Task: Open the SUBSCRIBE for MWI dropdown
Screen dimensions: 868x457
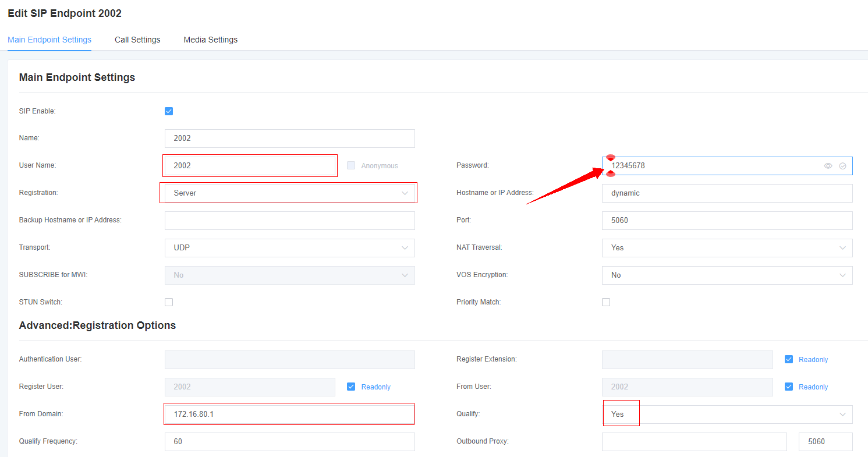Action: (290, 275)
